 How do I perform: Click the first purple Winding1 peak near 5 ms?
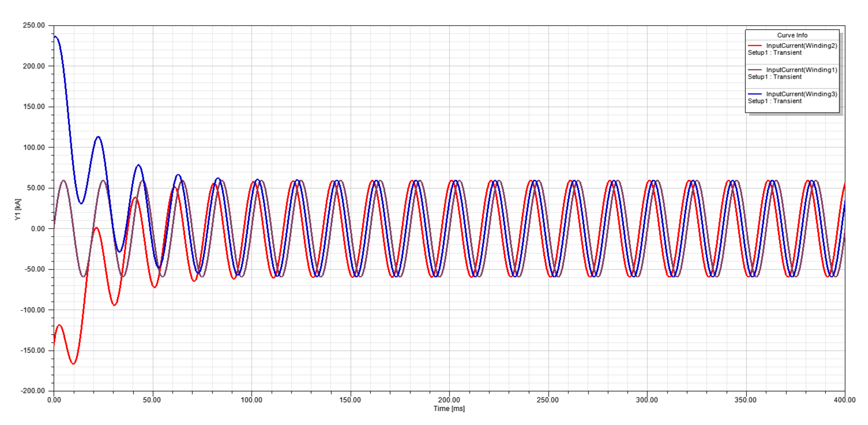[63, 181]
